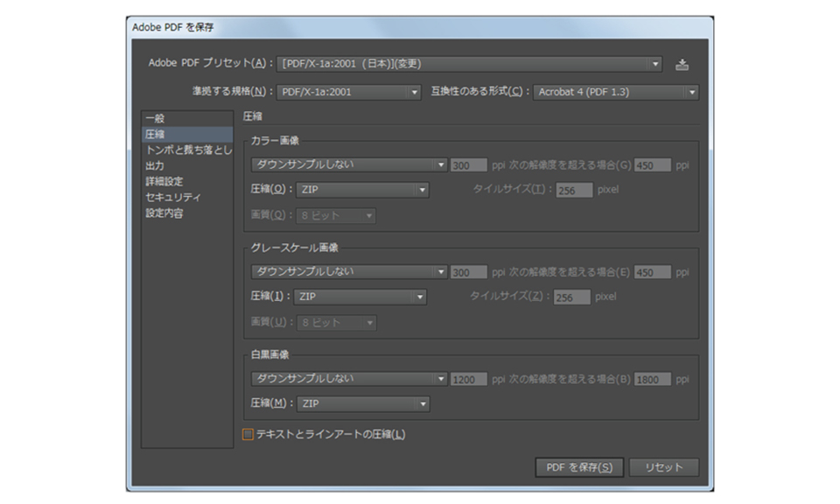Click the グレースケール画像 group label
840x504 pixels.
click(295, 248)
